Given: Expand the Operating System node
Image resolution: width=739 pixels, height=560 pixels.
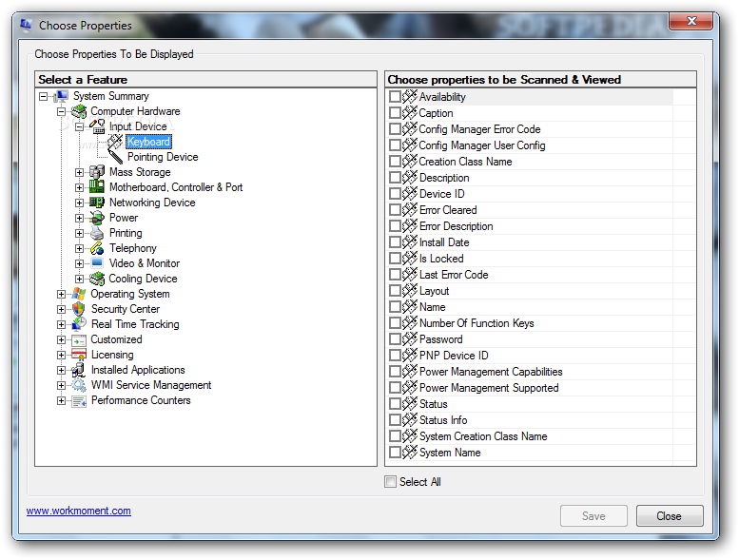Looking at the screenshot, I should [x=61, y=294].
